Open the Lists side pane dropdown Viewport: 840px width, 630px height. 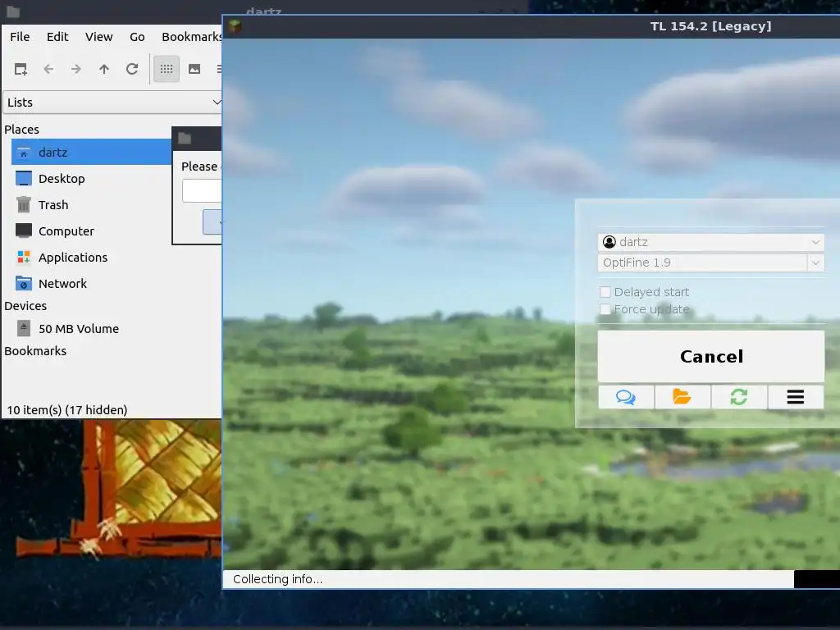point(112,103)
